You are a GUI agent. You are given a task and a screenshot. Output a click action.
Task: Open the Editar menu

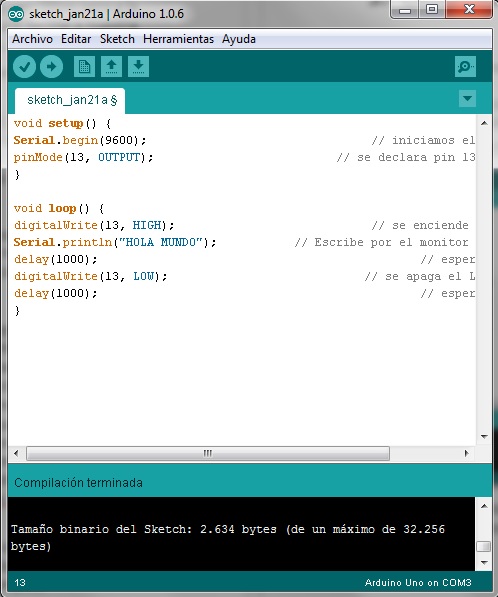pyautogui.click(x=76, y=39)
